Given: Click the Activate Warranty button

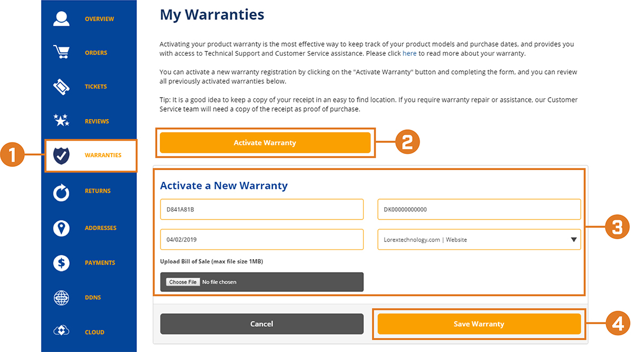Looking at the screenshot, I should [265, 143].
